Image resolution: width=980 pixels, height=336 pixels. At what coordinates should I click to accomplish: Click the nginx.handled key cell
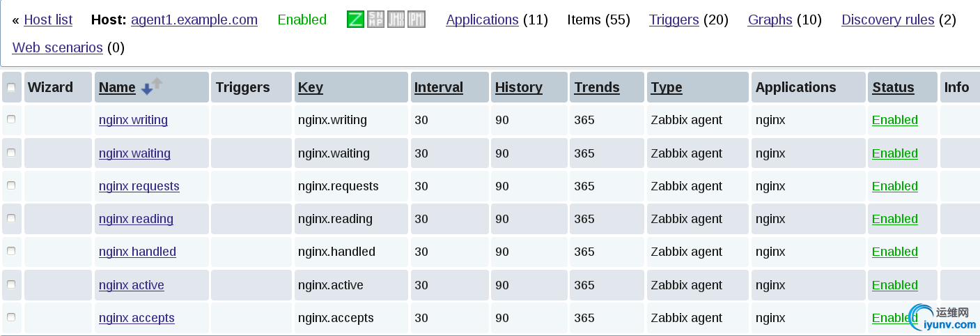pyautogui.click(x=351, y=252)
